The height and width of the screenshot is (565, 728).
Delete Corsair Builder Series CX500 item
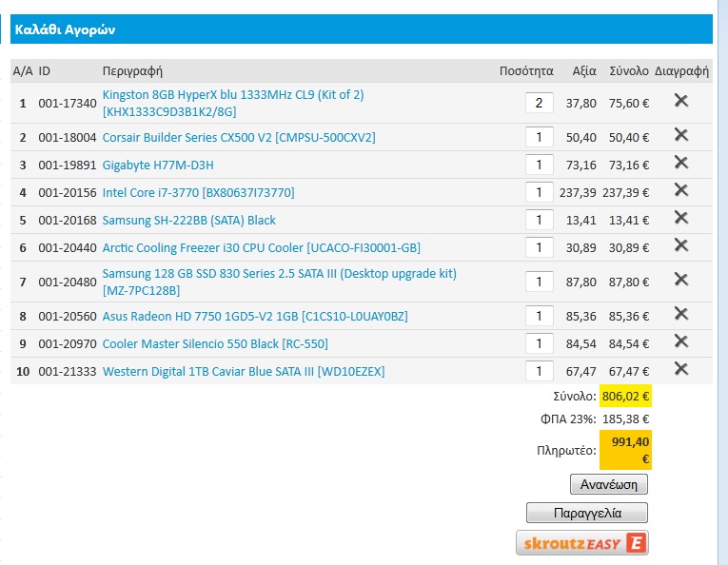tap(680, 134)
